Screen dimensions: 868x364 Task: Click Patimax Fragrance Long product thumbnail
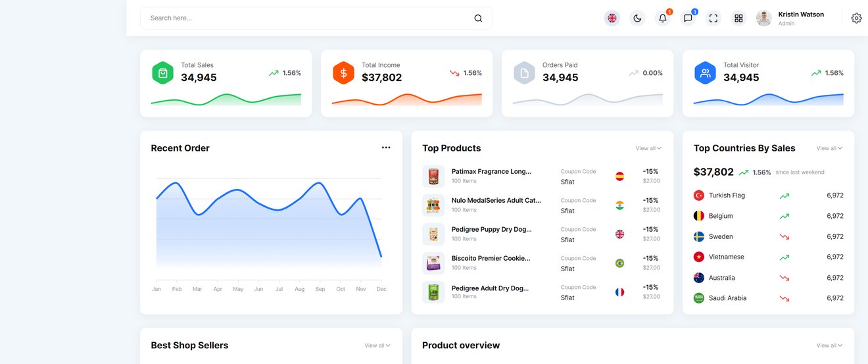tap(433, 176)
